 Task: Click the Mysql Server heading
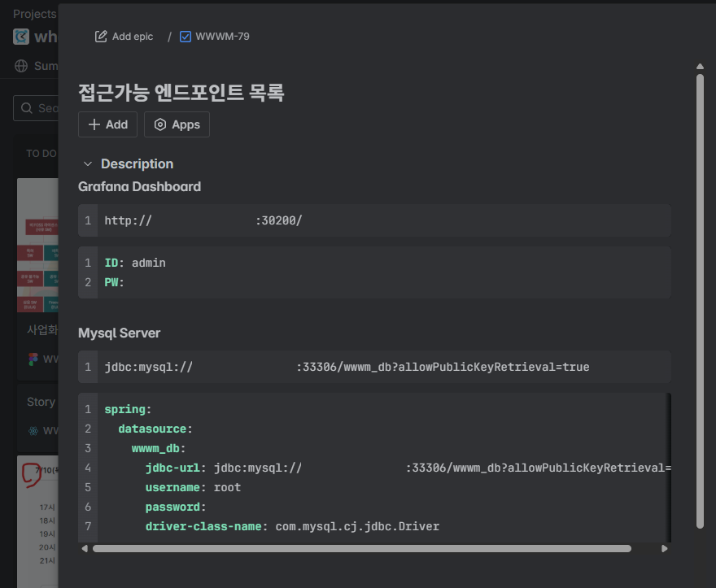click(x=119, y=333)
